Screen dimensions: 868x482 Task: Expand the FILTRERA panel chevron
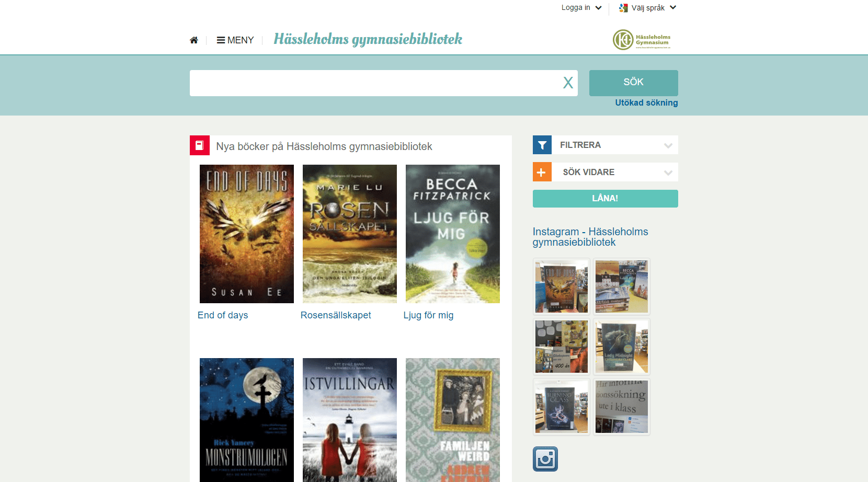(668, 145)
